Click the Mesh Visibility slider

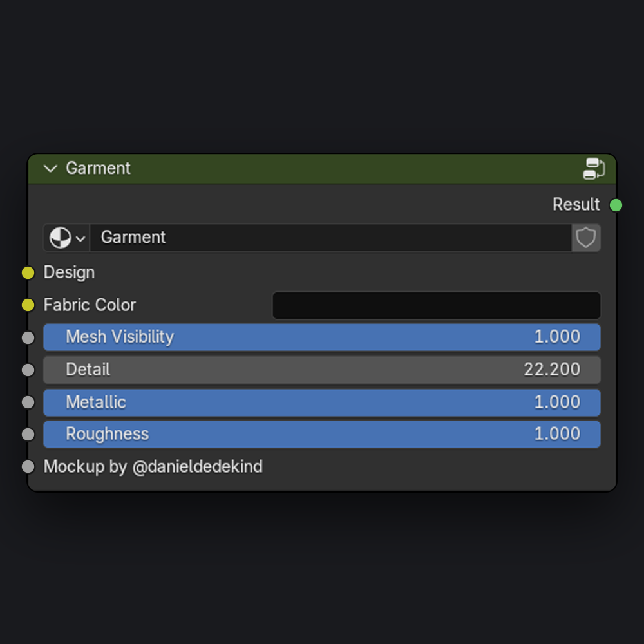point(322,337)
